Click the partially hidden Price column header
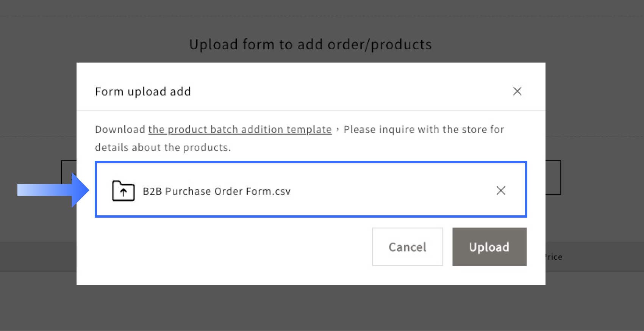This screenshot has height=331, width=644. tap(553, 257)
